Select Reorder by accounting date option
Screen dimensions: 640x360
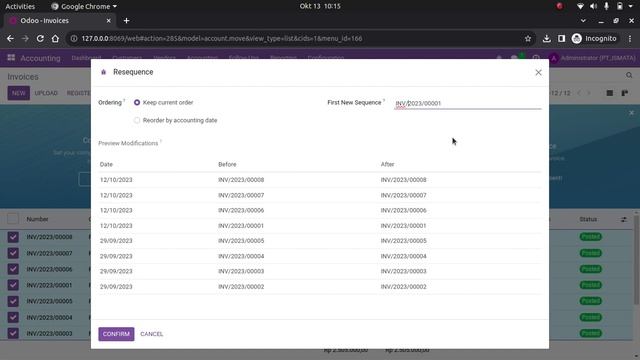coord(137,120)
